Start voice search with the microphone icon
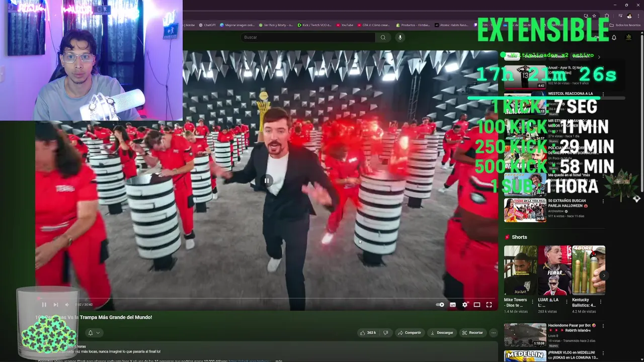644x362 pixels. (400, 37)
